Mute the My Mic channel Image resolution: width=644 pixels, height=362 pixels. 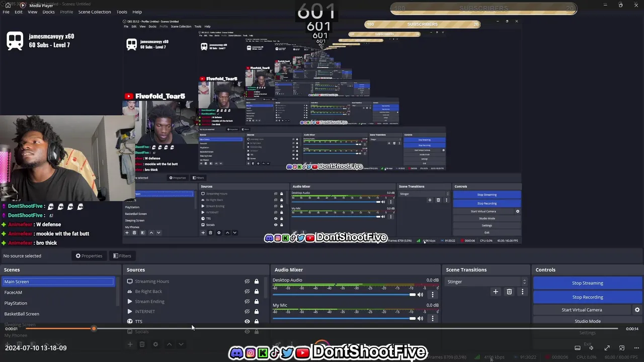(x=420, y=318)
